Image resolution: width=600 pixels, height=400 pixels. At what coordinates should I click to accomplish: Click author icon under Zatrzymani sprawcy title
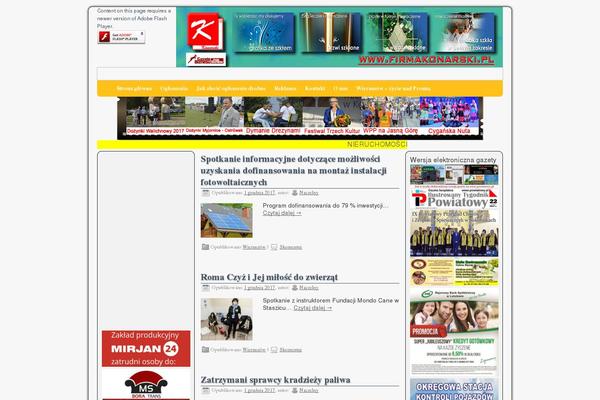point(295,390)
